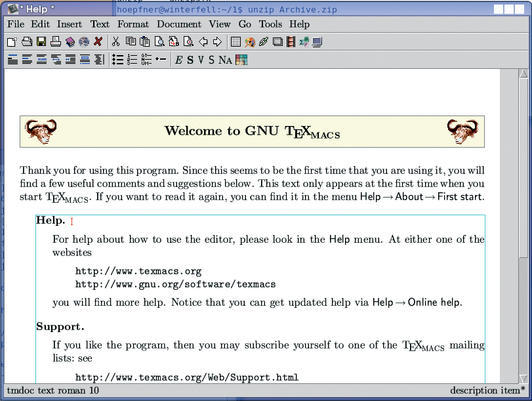Click the texmacs.org/Web/Support.html link
532x401 pixels.
[x=187, y=377]
